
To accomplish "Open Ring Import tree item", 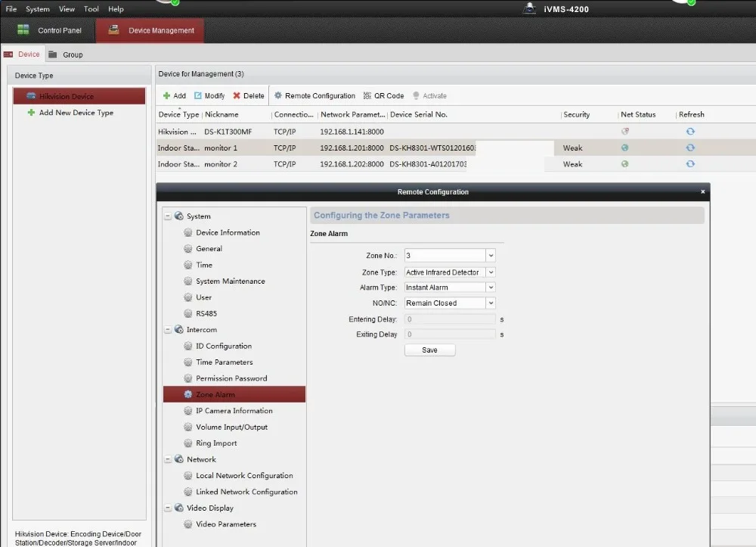I will [216, 443].
